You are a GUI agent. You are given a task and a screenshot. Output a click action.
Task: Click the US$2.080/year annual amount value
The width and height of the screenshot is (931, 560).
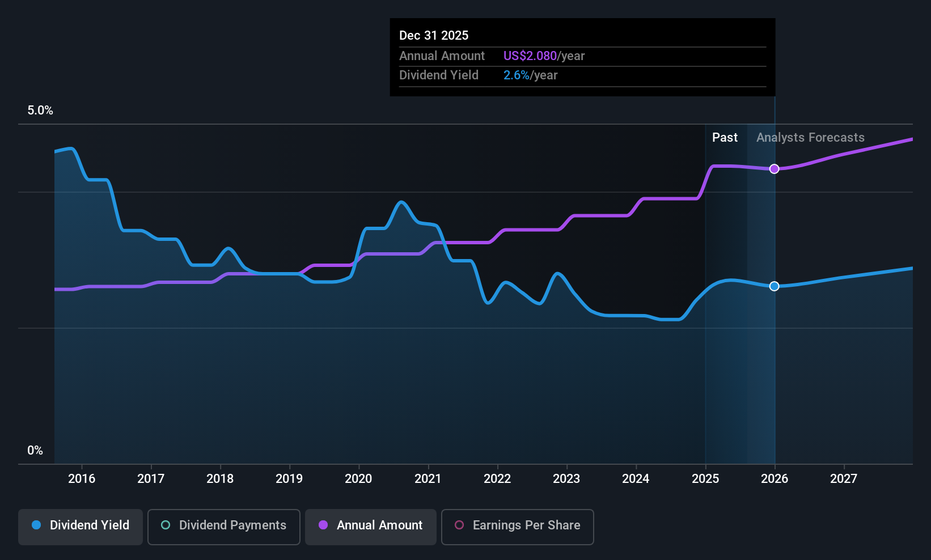[x=544, y=56]
